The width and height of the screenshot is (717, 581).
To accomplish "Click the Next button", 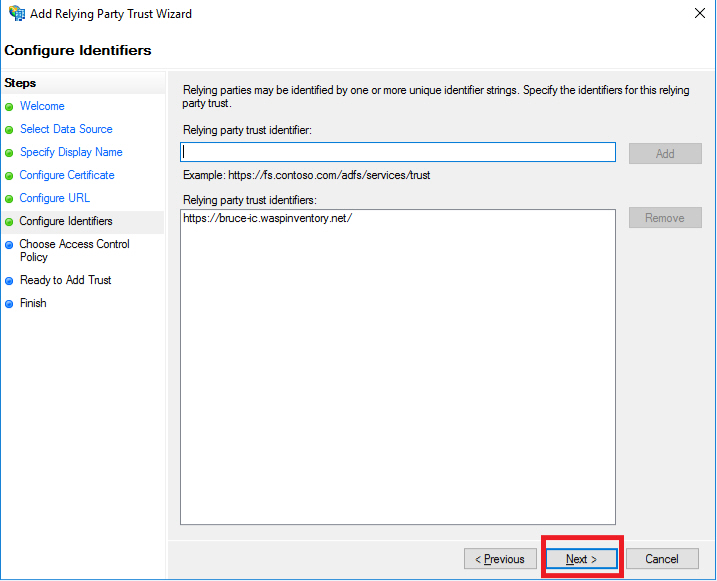I will [581, 559].
